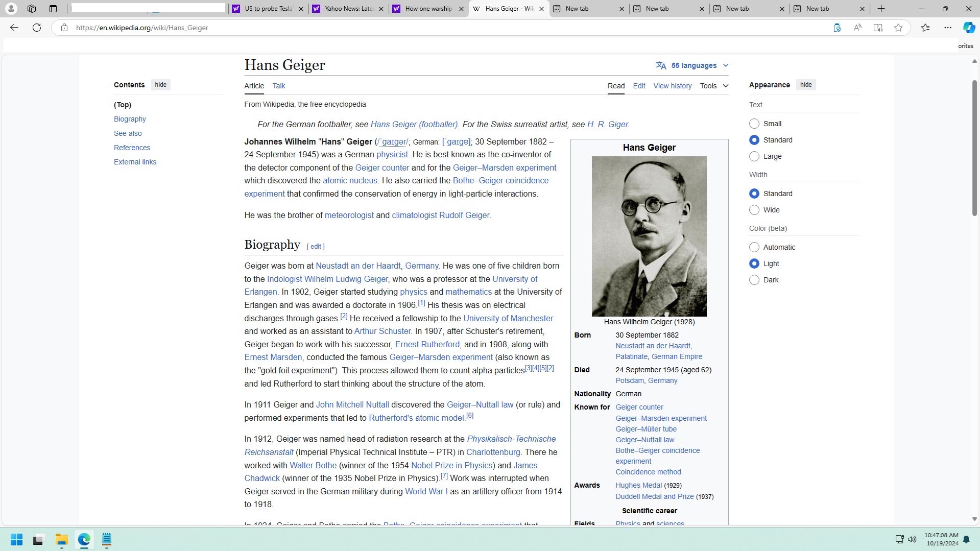Open the Windows Start menu
Viewport: 980px width, 551px height.
tap(16, 539)
